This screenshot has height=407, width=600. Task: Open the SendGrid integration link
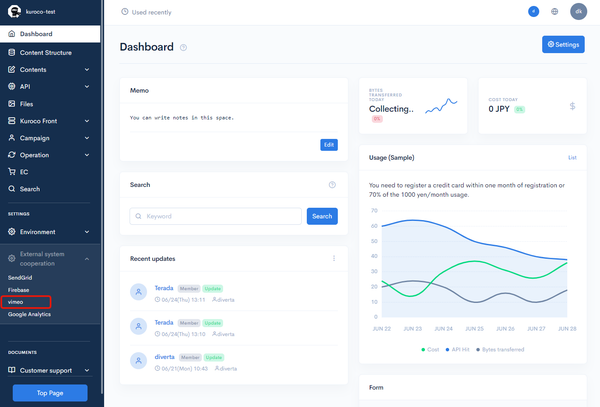tap(20, 278)
